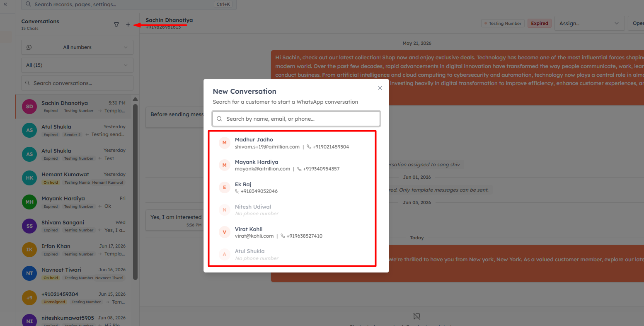The height and width of the screenshot is (326, 644).
Task: Start a new chat with the plus icon
Action: click(x=128, y=24)
